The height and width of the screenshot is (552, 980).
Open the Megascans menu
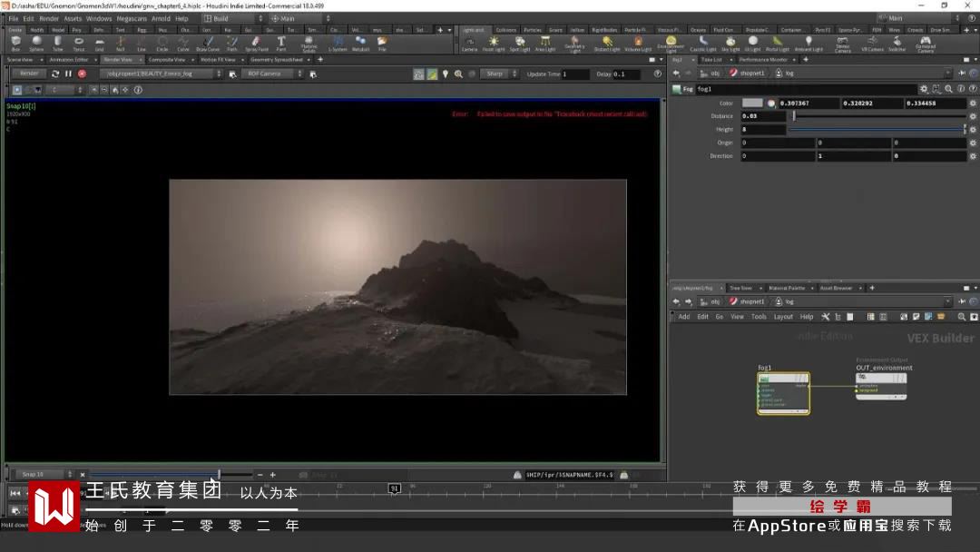(x=132, y=18)
